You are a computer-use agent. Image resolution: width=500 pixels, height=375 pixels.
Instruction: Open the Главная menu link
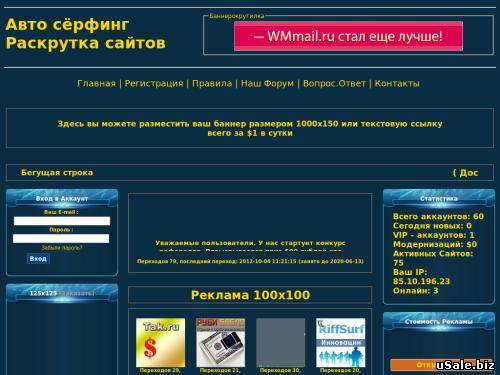[96, 83]
